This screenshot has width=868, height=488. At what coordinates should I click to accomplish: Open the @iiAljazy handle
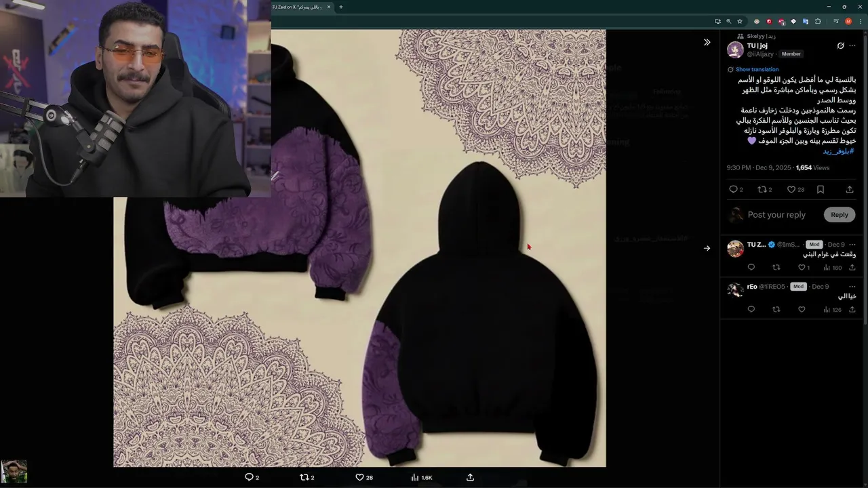[x=760, y=54]
